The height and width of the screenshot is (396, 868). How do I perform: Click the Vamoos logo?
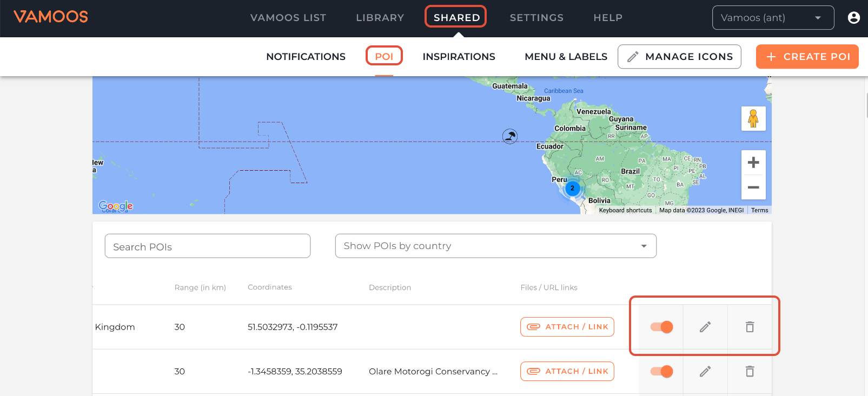click(x=51, y=17)
